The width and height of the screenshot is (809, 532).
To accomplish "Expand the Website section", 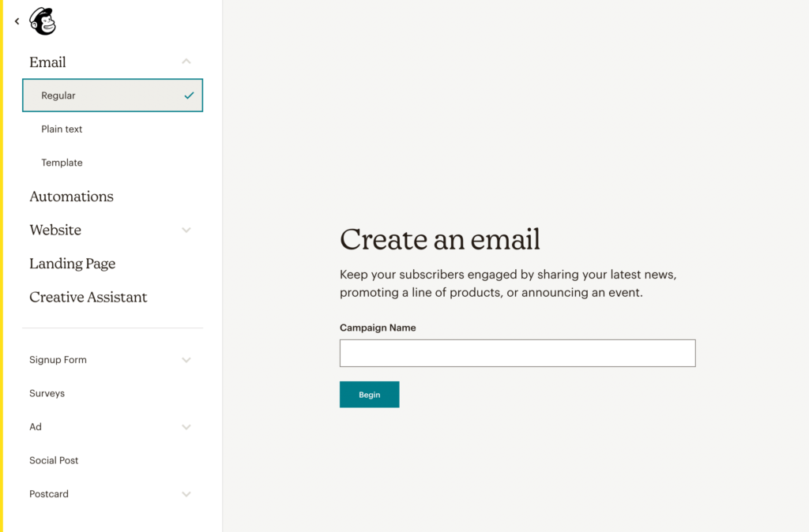I will (186, 230).
